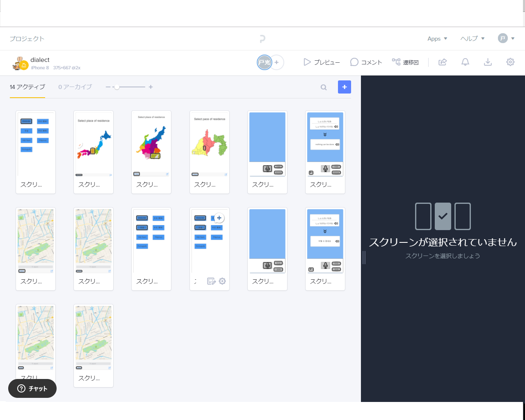Select the Japan map screen thumbnail
The width and height of the screenshot is (525, 420).
pos(94,144)
